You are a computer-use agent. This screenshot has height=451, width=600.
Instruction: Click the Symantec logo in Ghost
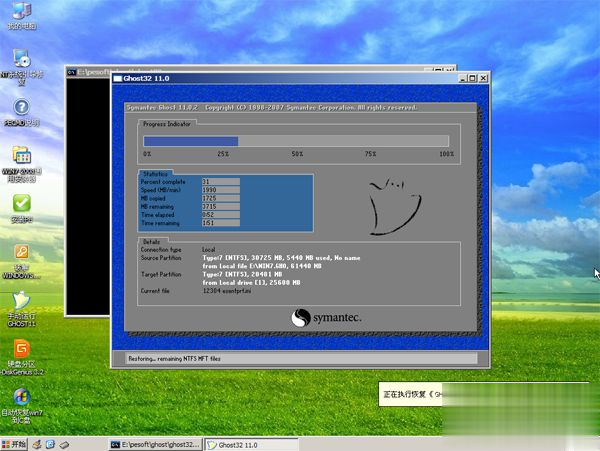(326, 317)
